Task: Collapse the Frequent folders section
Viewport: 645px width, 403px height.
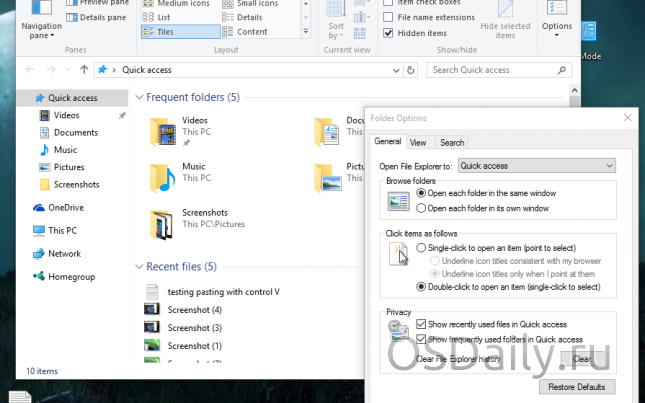Action: [x=138, y=98]
